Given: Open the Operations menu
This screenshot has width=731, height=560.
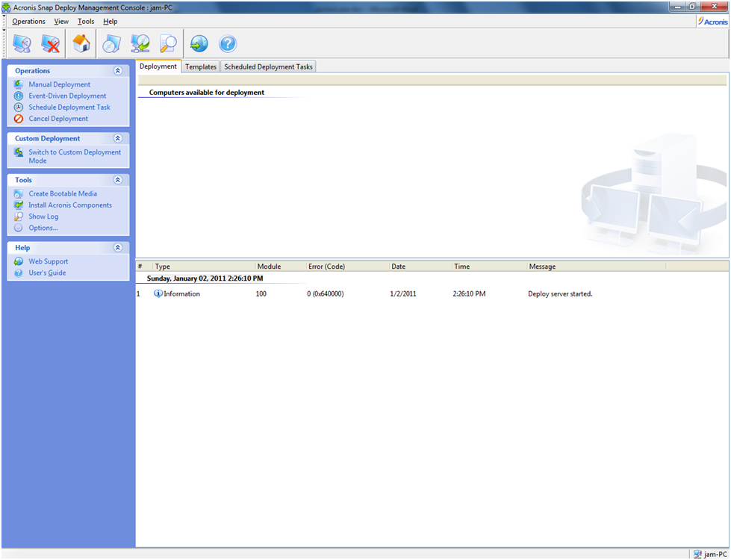Looking at the screenshot, I should tap(28, 21).
